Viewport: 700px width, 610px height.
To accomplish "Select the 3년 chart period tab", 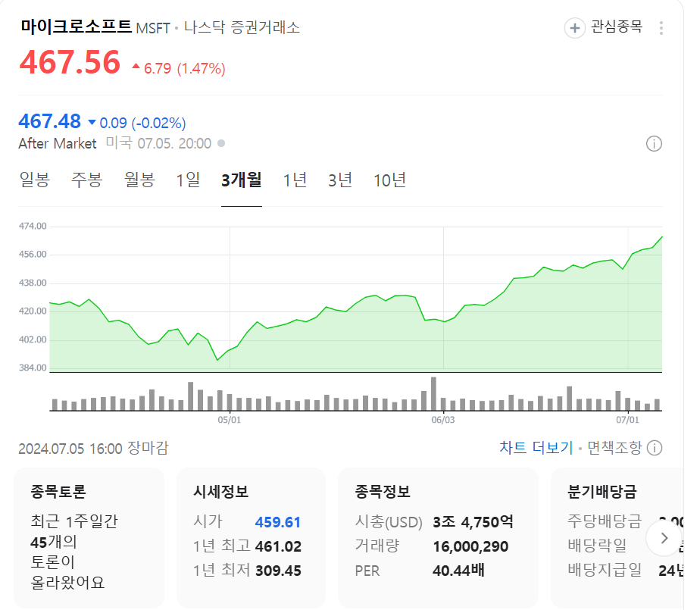I will click(x=340, y=180).
